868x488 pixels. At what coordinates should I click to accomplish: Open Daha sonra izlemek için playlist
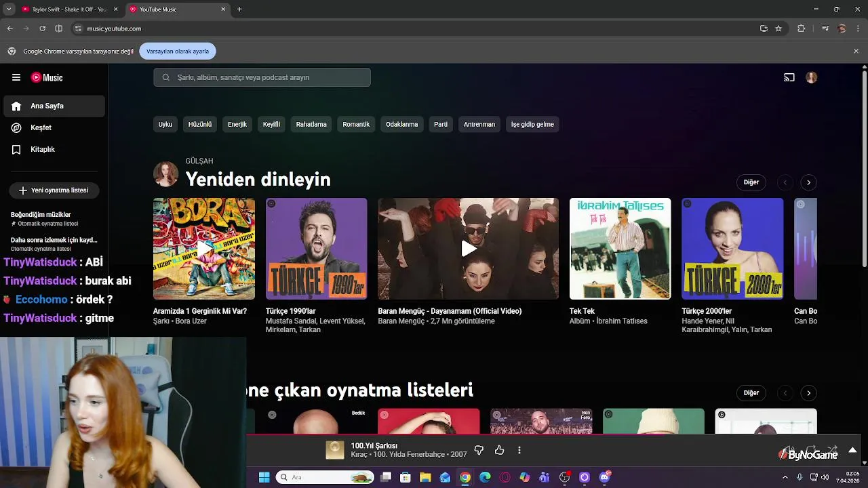(54, 244)
